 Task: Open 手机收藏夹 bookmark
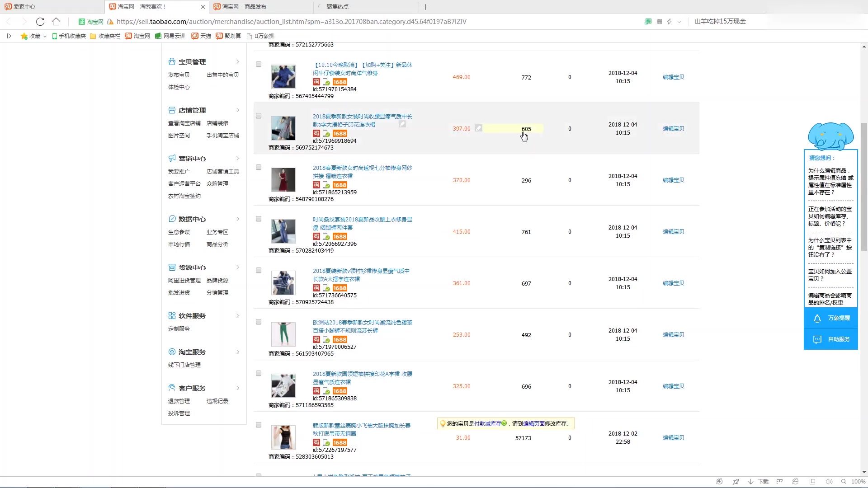69,36
